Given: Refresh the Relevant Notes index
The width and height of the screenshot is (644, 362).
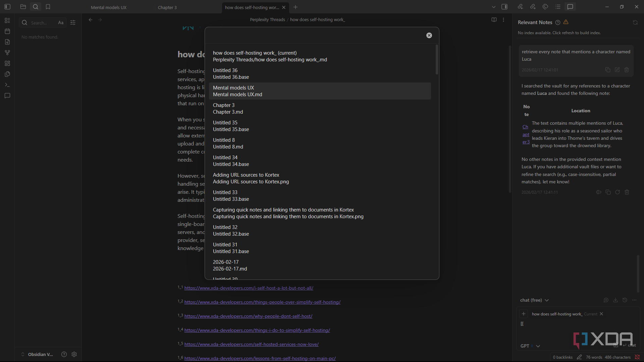Looking at the screenshot, I should coord(635,22).
